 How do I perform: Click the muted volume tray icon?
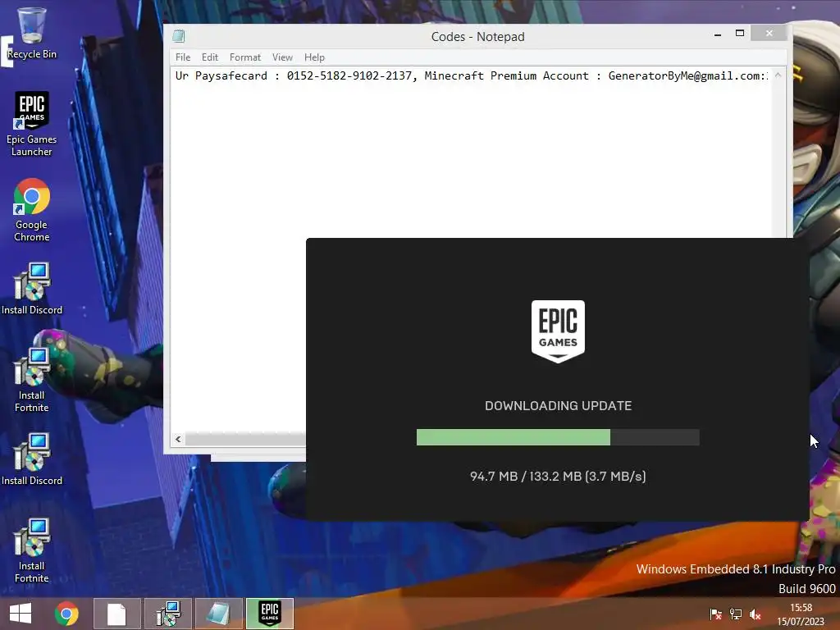756,614
